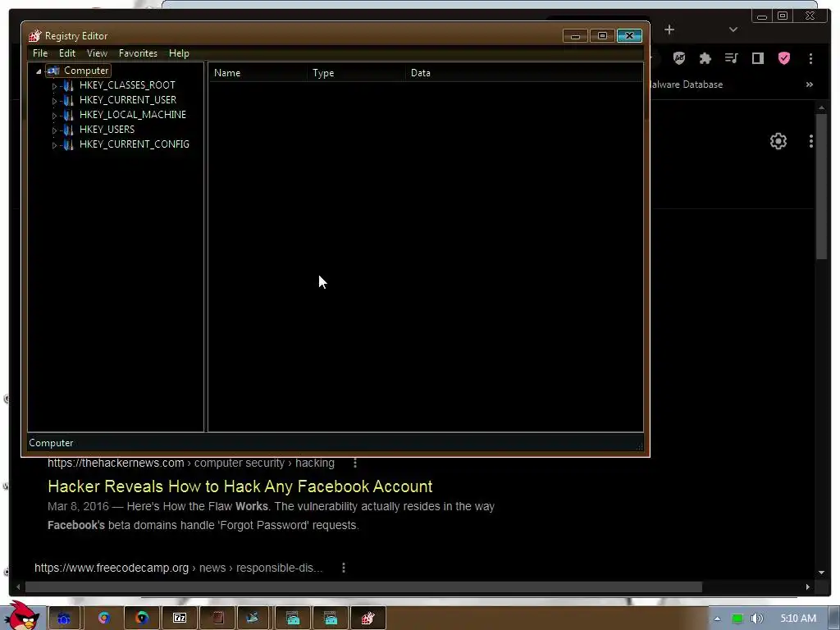Open the browser tab search chevron
The width and height of the screenshot is (840, 630).
click(x=733, y=30)
